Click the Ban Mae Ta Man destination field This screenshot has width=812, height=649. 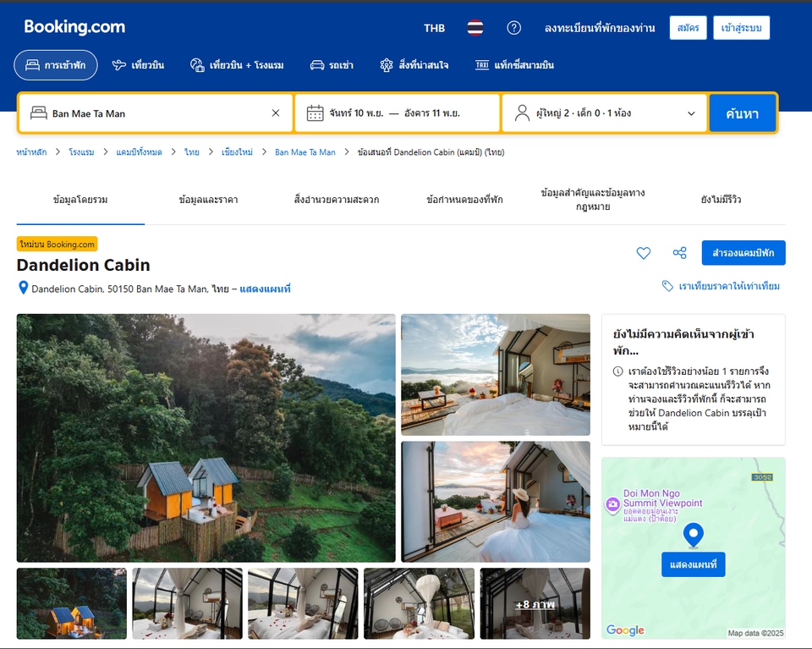coord(152,113)
